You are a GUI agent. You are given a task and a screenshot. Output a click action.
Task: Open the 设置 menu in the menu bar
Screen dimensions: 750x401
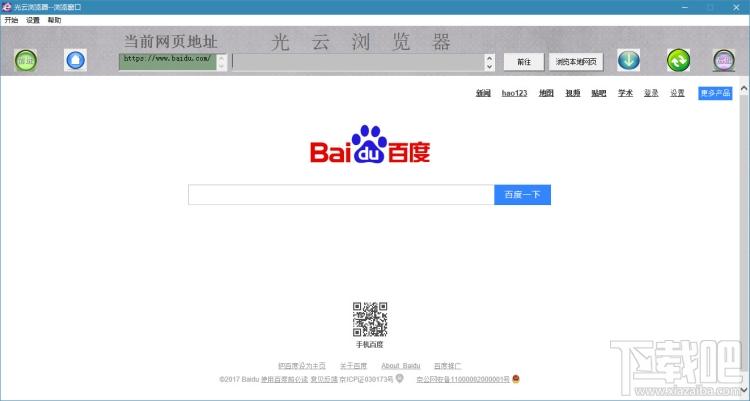pos(33,20)
